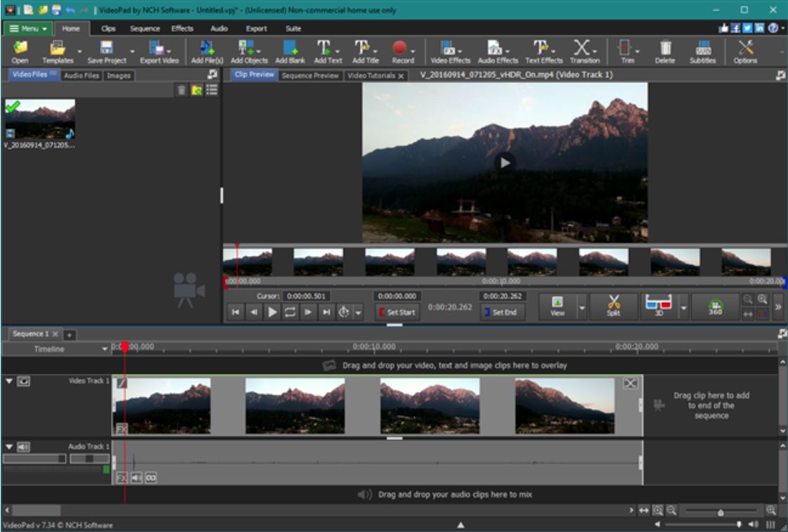
Task: Switch to the Sequence Preview tab
Action: tap(310, 75)
